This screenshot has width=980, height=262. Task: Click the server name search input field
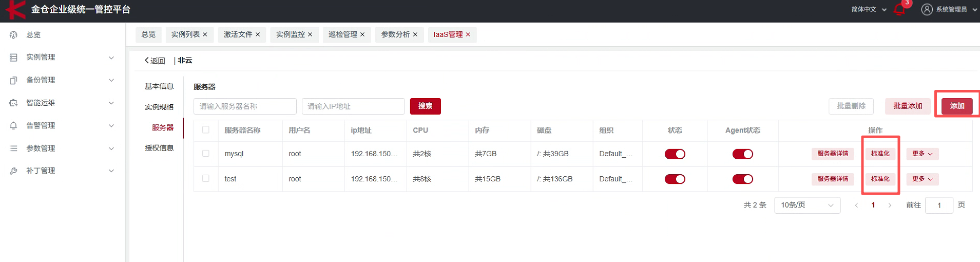click(245, 106)
